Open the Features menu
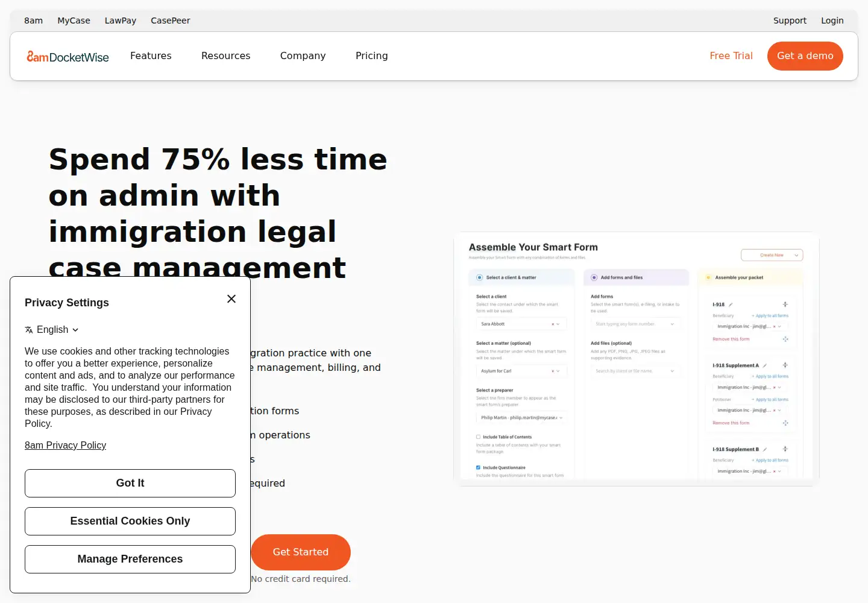This screenshot has height=603, width=868. [x=151, y=56]
